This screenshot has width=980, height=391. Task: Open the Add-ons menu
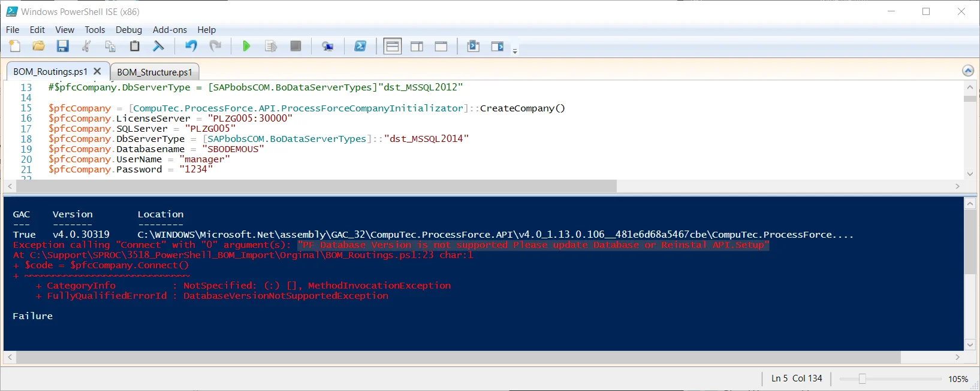pos(170,30)
